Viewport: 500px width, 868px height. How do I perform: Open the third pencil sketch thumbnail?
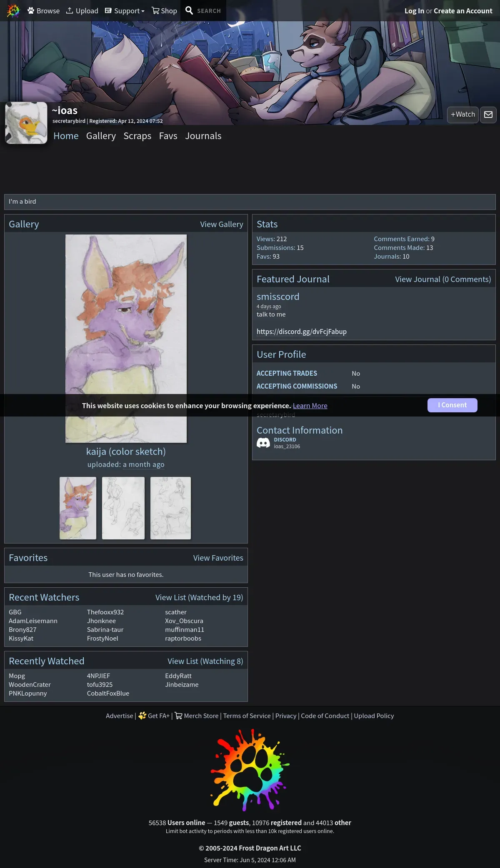tap(170, 508)
